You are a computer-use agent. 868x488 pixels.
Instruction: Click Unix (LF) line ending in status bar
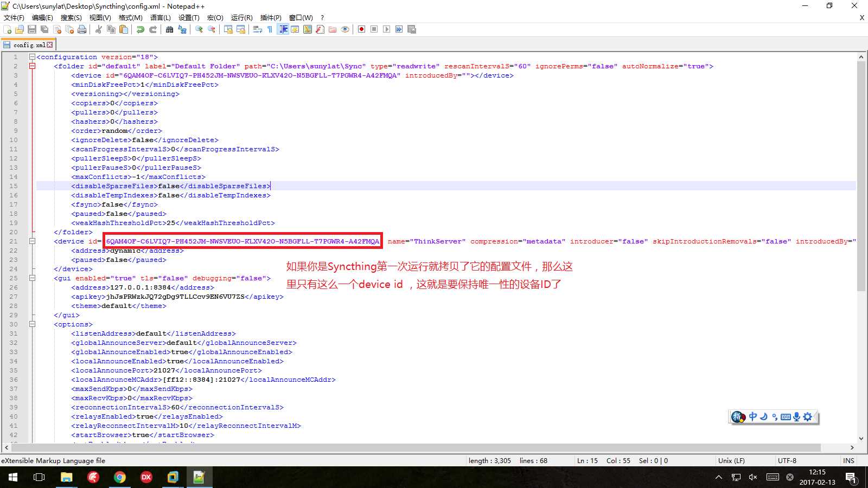coord(731,460)
